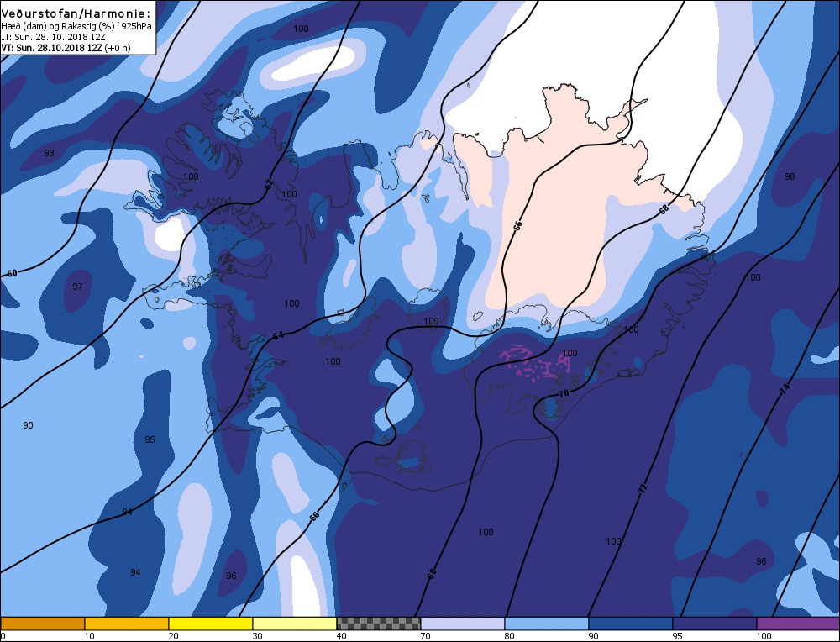Select the purple above-100% legend swatch

tap(798, 624)
